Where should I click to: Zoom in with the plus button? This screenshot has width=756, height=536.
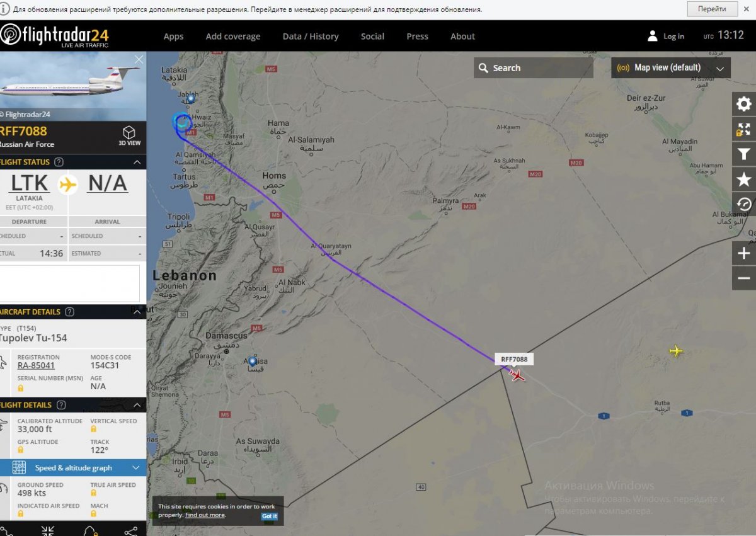tap(744, 253)
